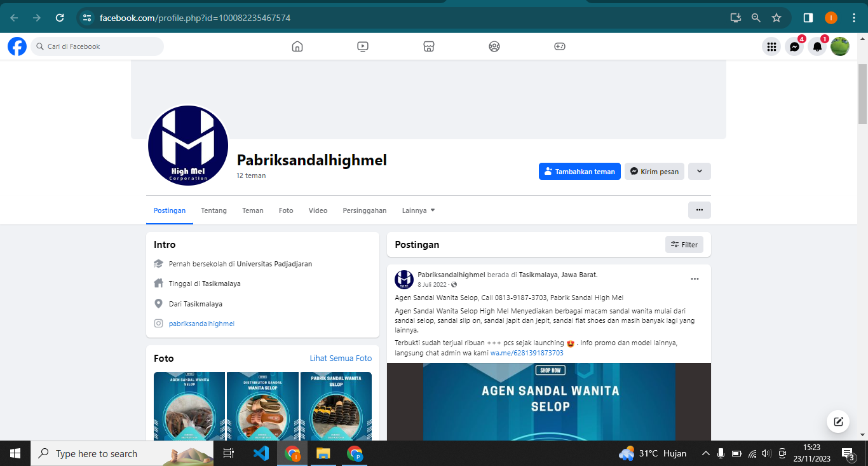
Task: Reload the page
Action: (x=60, y=18)
